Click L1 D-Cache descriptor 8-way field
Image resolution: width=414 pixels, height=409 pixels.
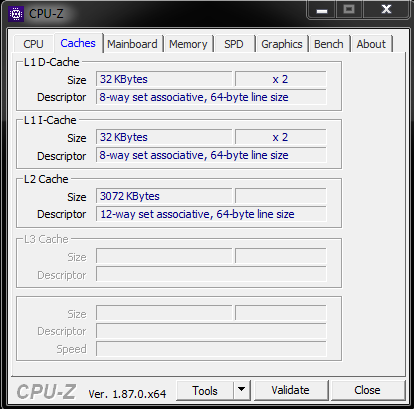click(211, 97)
